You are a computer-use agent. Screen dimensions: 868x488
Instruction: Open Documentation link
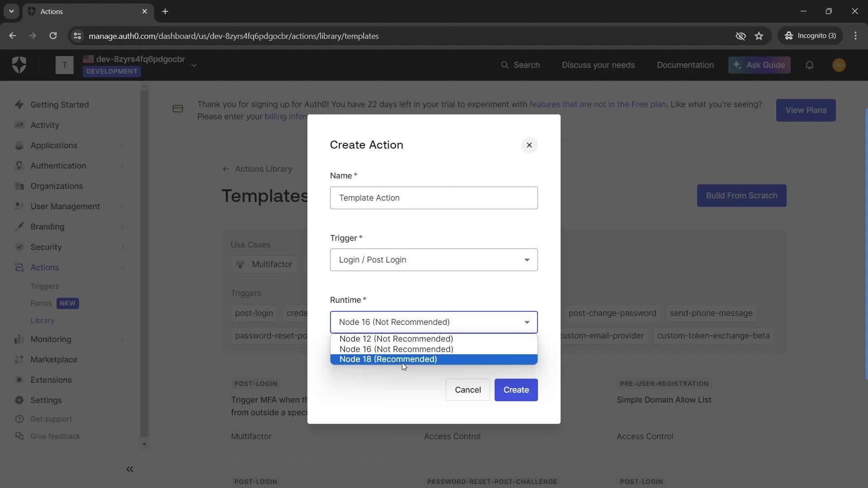[x=685, y=65]
